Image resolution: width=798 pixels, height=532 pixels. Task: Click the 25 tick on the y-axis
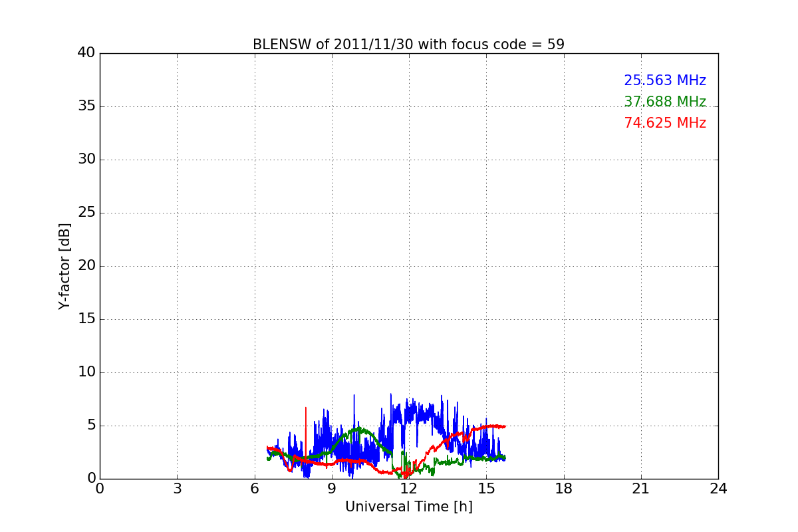pos(86,213)
